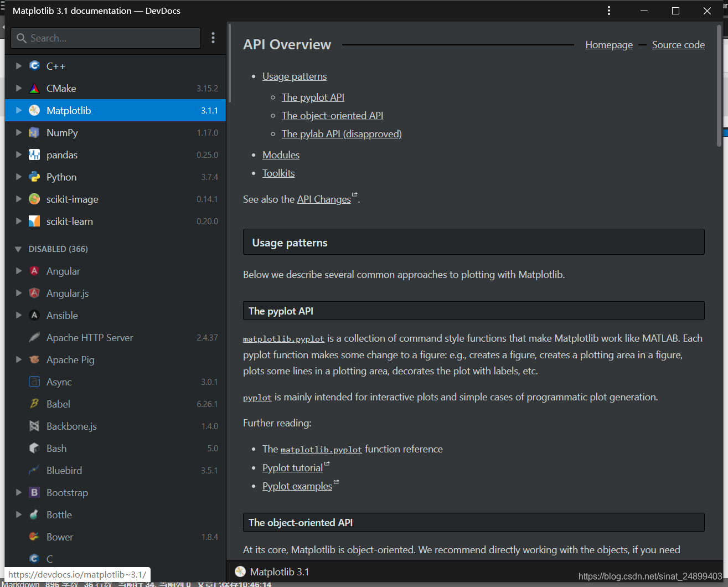Click the C++ documentation icon

click(34, 66)
